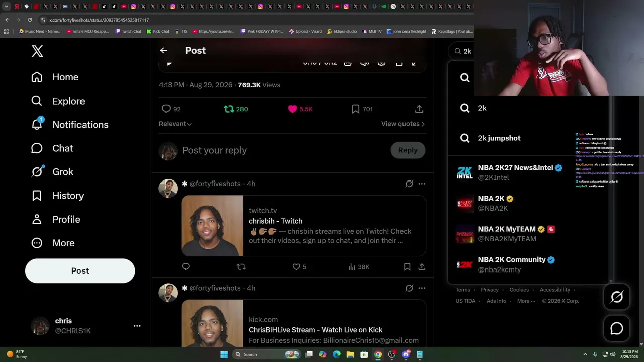Open more options on the twitch.tv reply

coord(422,184)
